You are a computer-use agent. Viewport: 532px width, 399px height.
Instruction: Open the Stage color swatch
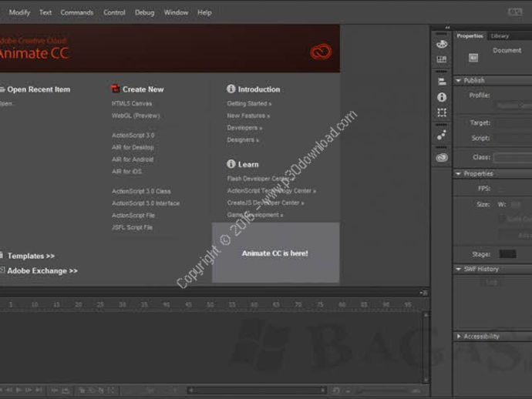point(507,254)
